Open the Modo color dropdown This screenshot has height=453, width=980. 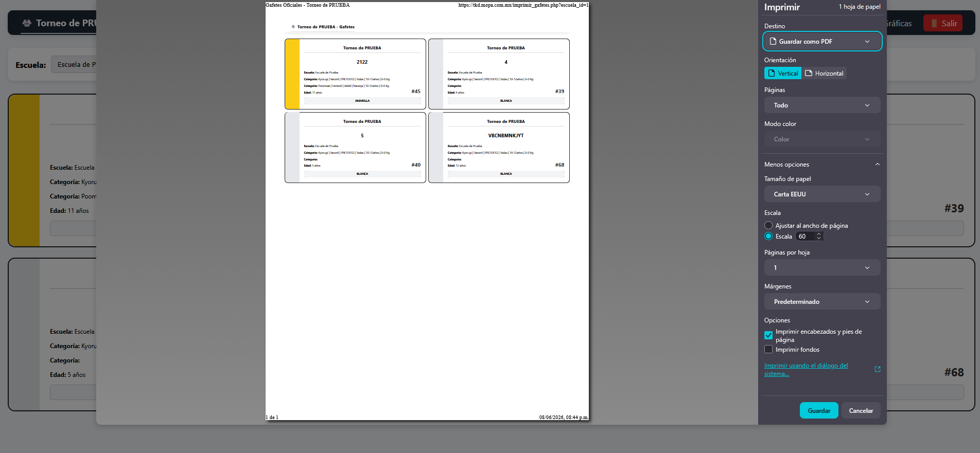pos(822,139)
